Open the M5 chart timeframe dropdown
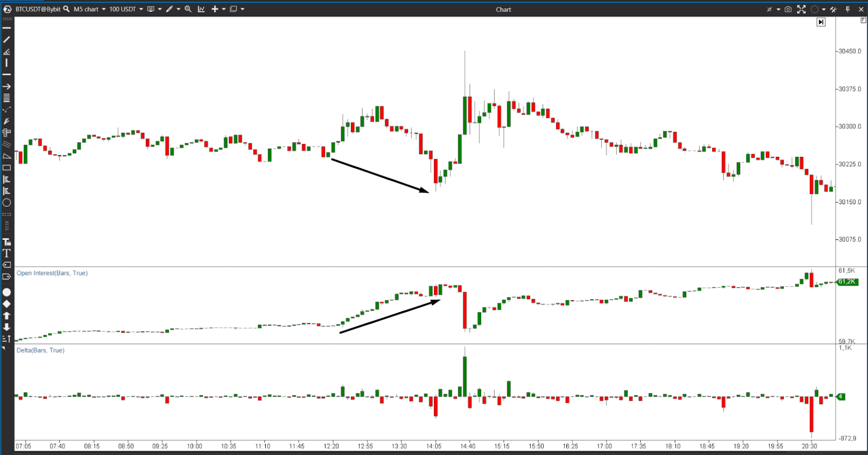This screenshot has width=868, height=455. (x=90, y=9)
